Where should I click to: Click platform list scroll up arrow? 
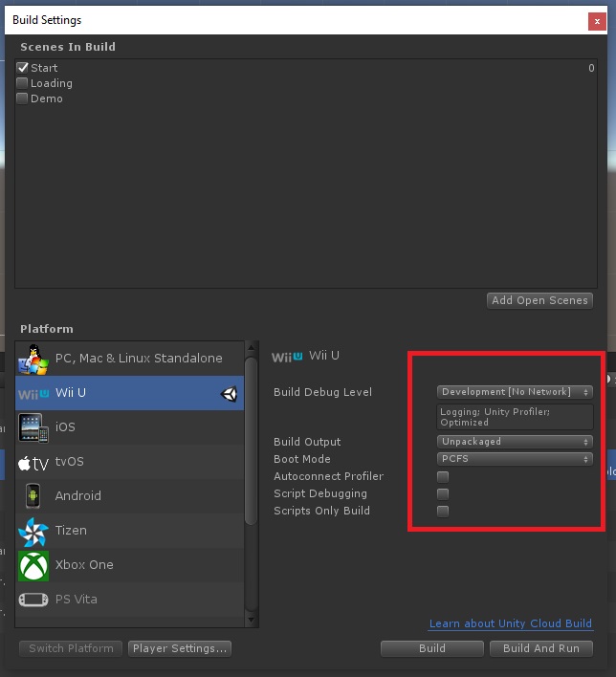[x=251, y=347]
